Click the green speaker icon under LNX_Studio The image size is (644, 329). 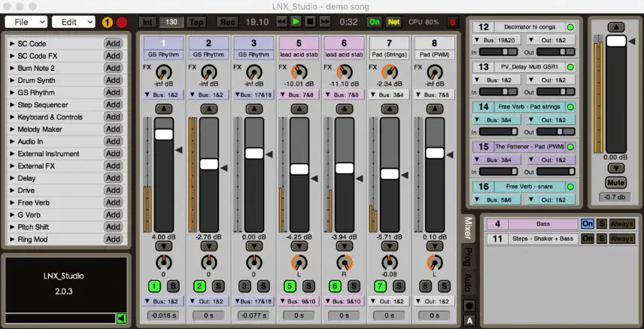click(121, 318)
